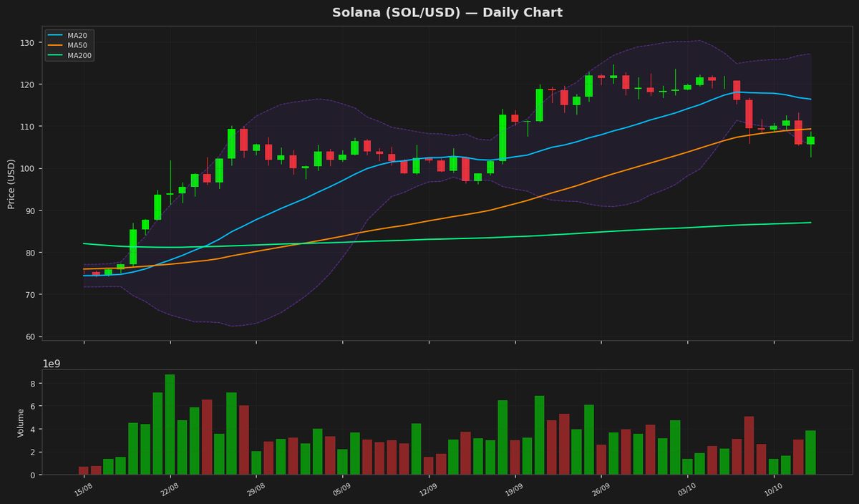Pick the 70 price tick label

(x=29, y=295)
